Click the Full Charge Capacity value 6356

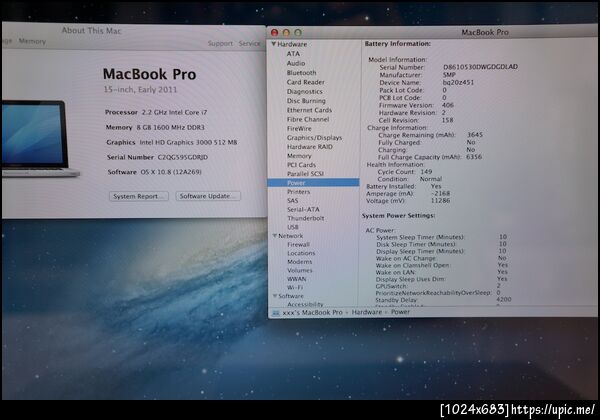(x=474, y=157)
